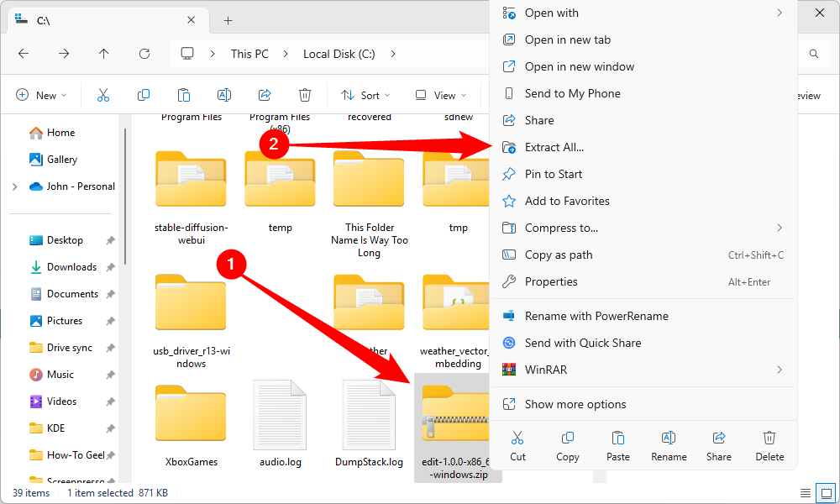The height and width of the screenshot is (504, 840).
Task: Choose Send with Quick Share
Action: click(643, 343)
